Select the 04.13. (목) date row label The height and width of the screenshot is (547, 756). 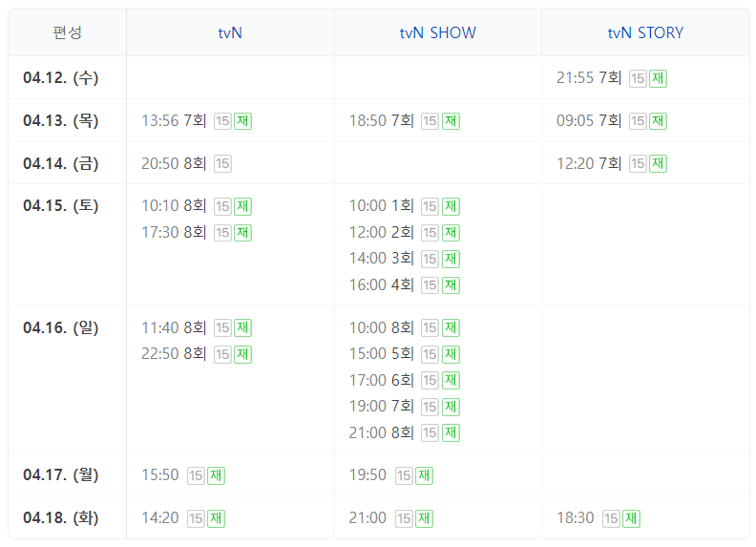tap(61, 120)
